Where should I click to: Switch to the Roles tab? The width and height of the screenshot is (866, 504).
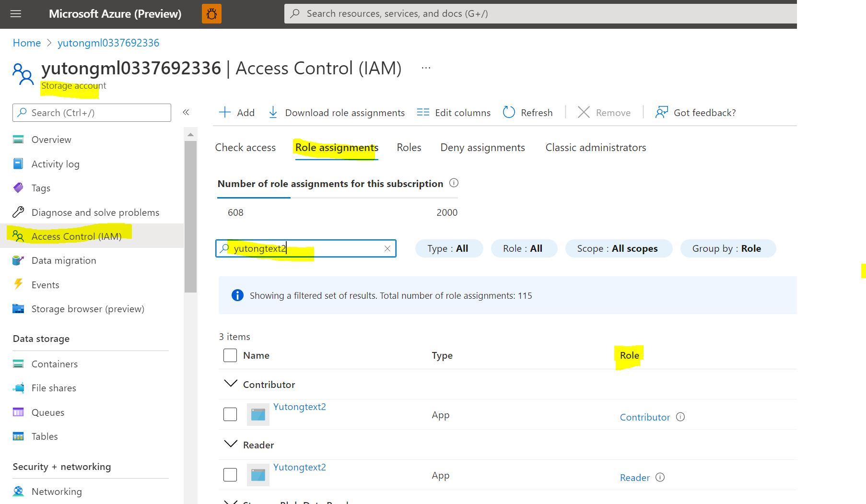(409, 147)
